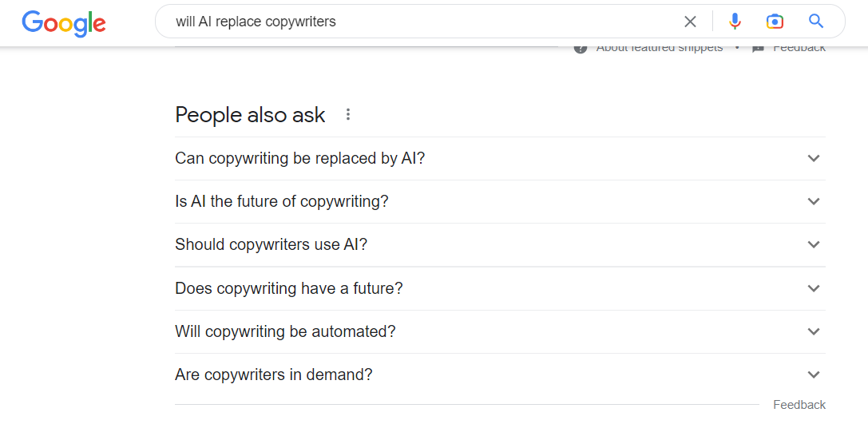Expand "Does copywriting have a future?" chevron
868x432 pixels.
[814, 288]
